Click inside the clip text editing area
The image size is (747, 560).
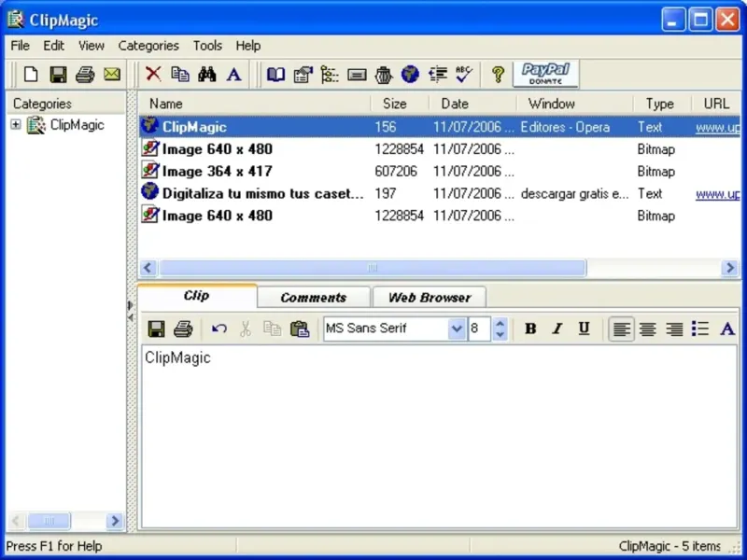pos(439,436)
